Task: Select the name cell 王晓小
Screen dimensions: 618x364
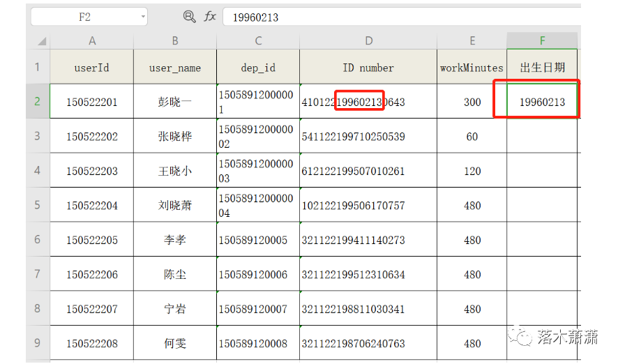Action: (x=175, y=170)
